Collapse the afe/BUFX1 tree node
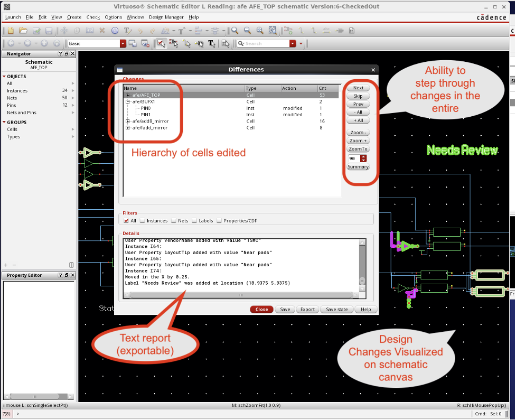This screenshot has width=516, height=420. (x=128, y=101)
